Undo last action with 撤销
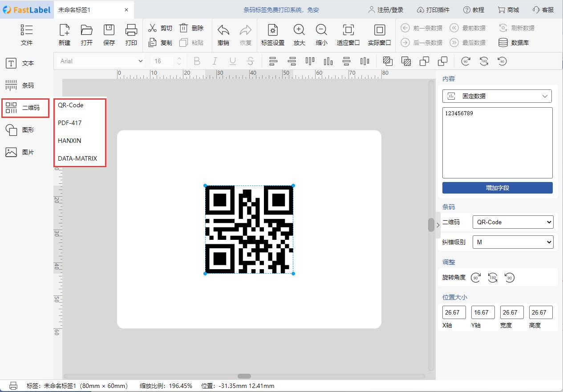The image size is (563, 392). 223,35
